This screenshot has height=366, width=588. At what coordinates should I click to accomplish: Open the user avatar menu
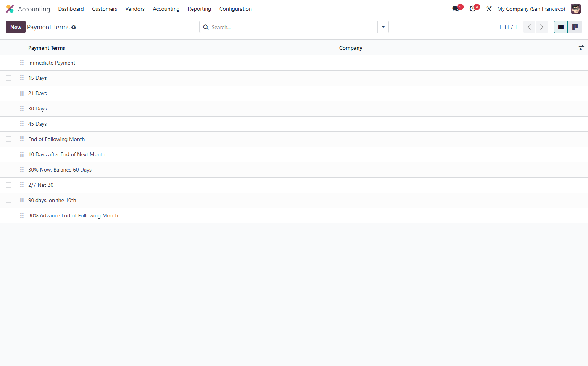(576, 9)
